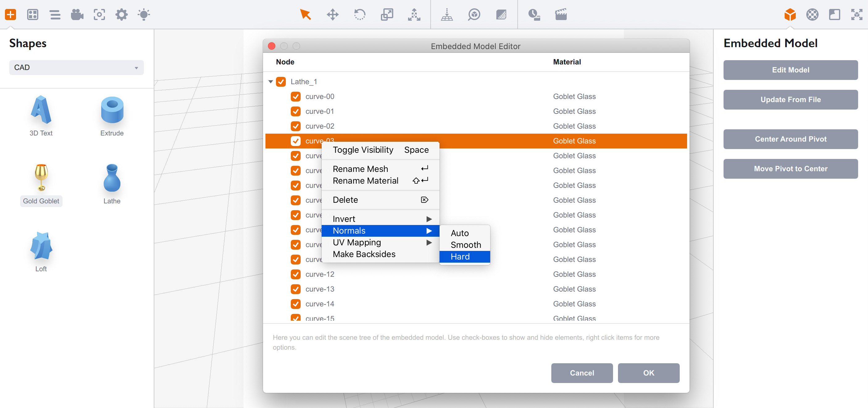Viewport: 868px width, 408px height.
Task: Uncheck the Lathe_1 root node checkbox
Action: [281, 81]
